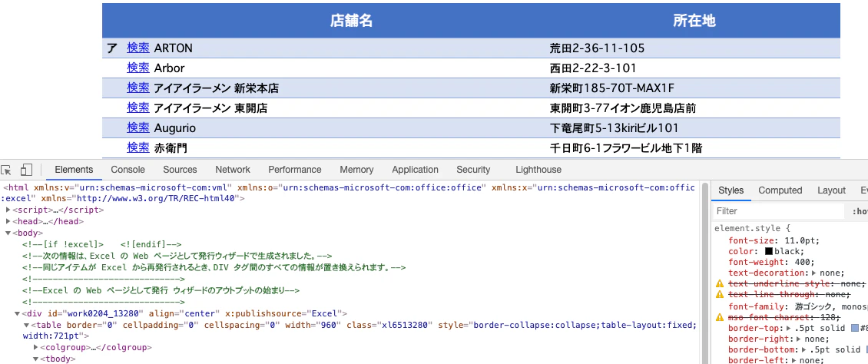Open the border-top color swatch

855,329
